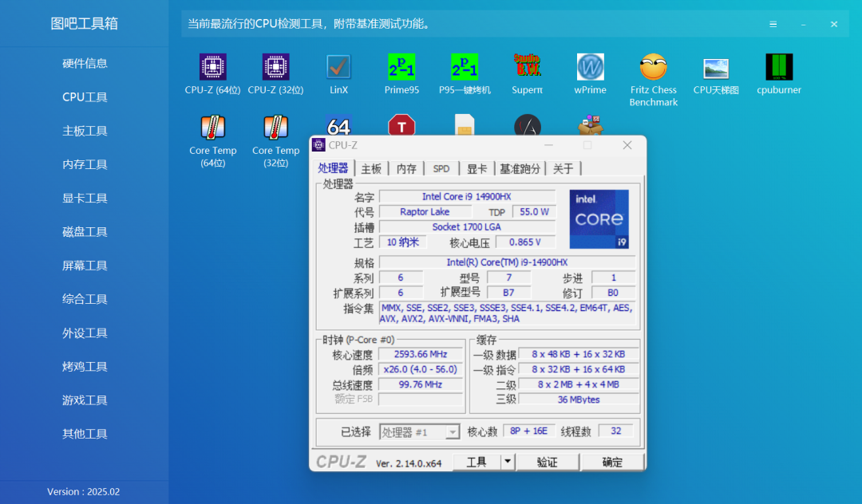Start the P95一键烤机 icon
The image size is (862, 504).
[x=465, y=67]
